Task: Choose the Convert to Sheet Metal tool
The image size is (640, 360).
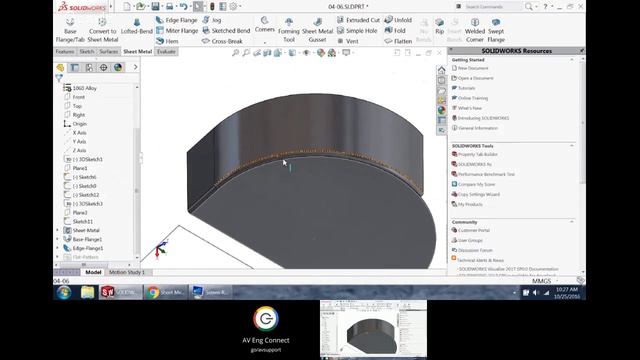Action: pyautogui.click(x=102, y=30)
